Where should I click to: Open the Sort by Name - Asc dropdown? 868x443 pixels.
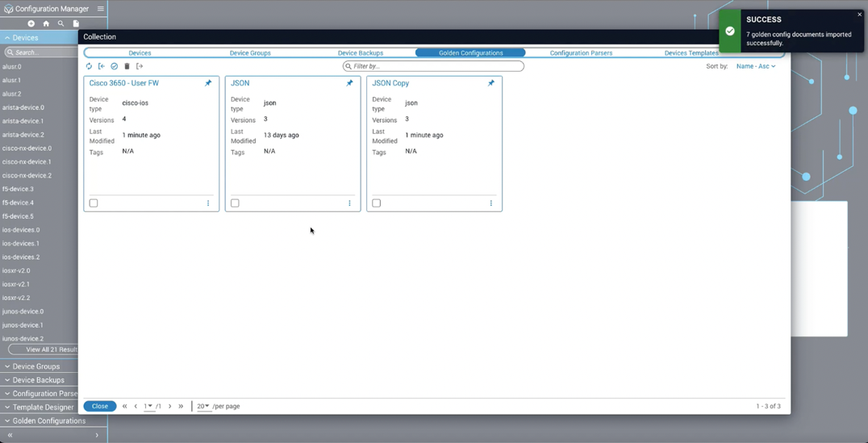point(755,66)
